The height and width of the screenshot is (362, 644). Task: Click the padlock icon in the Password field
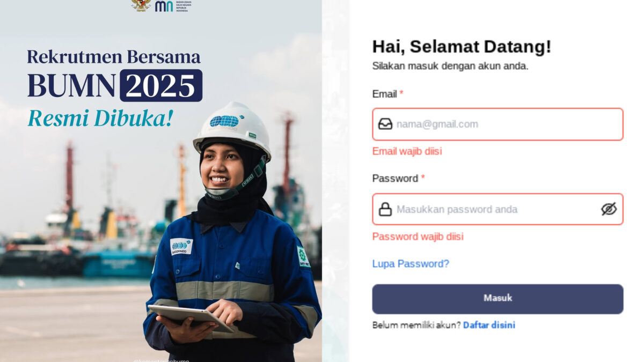(385, 209)
